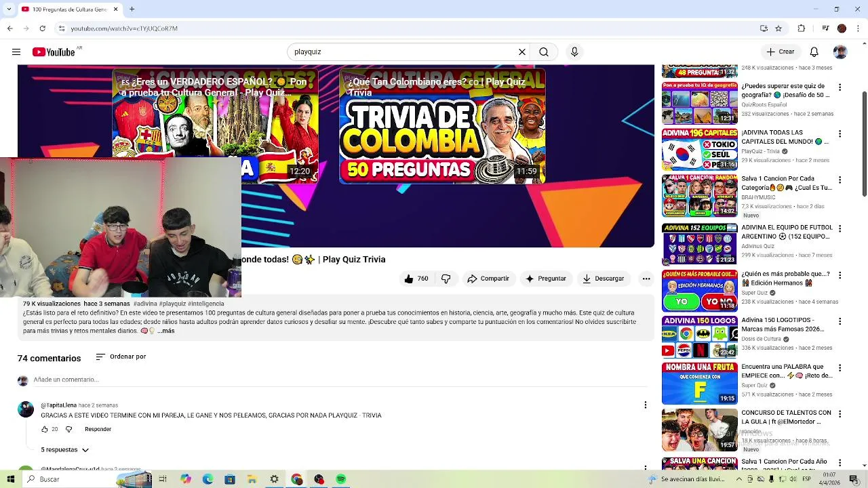Open more actions menu beside Descargar
Image resolution: width=868 pixels, height=488 pixels.
(x=646, y=279)
